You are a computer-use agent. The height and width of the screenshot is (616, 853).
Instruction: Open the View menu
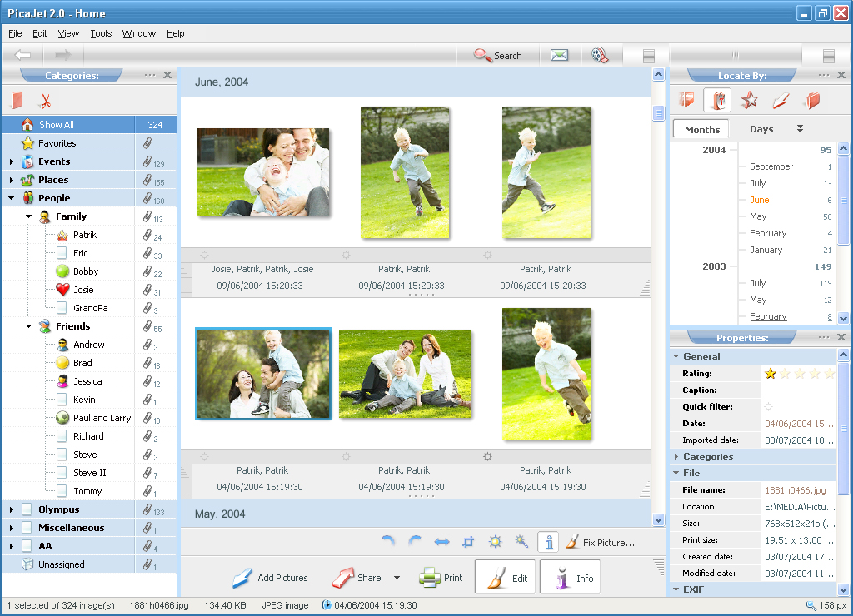[68, 33]
